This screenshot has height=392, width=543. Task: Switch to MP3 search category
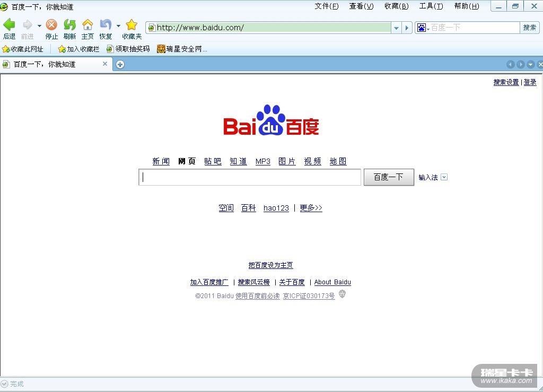tap(263, 161)
